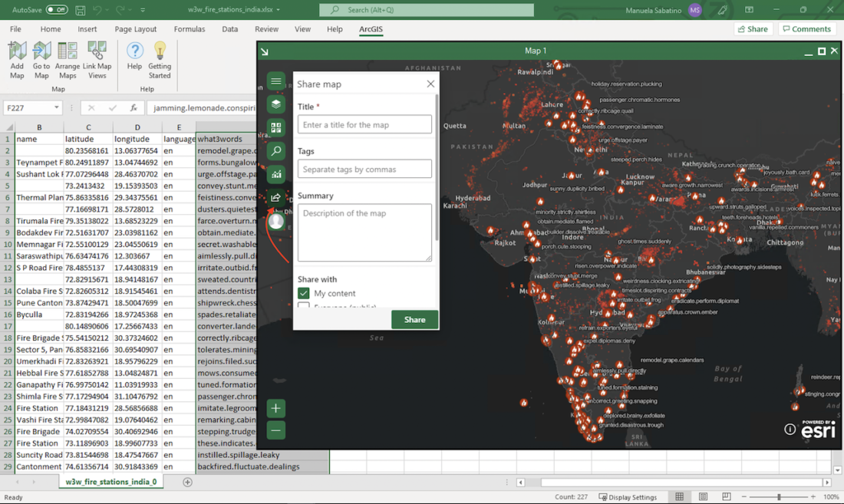Open the map hamburger menu
This screenshot has height=504, width=844.
coord(276,81)
